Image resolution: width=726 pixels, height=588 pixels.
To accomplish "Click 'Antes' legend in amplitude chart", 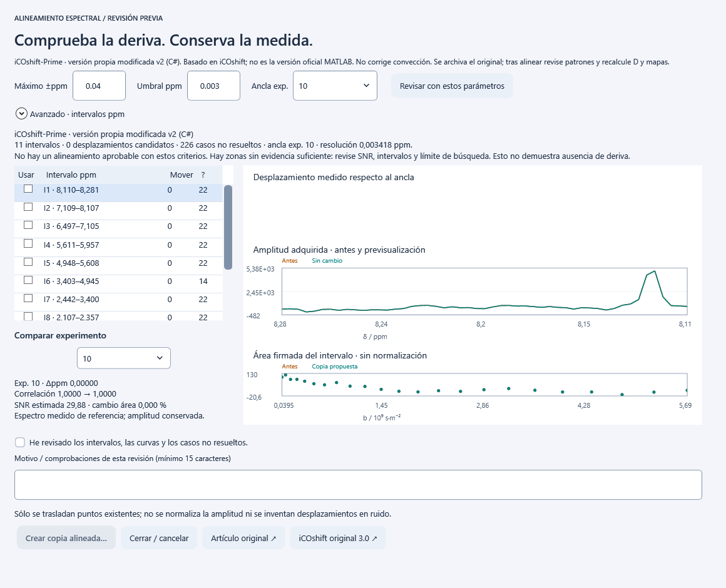I will (290, 260).
